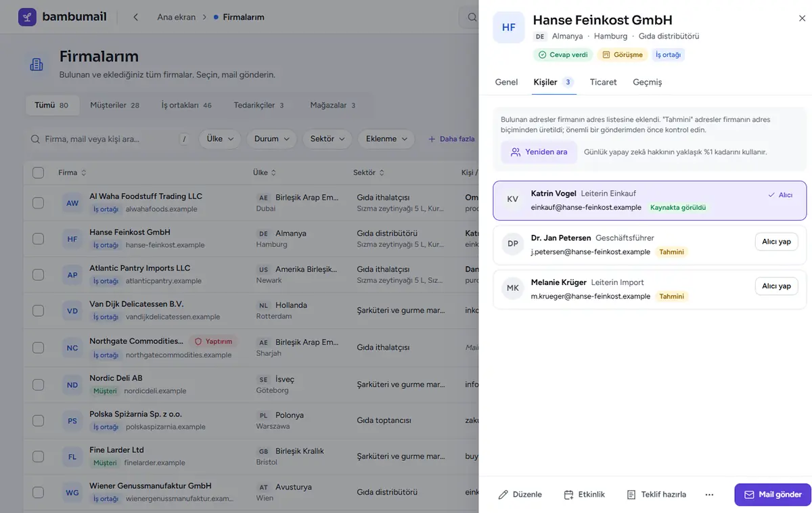Click the Yeniden ara button
The width and height of the screenshot is (812, 513).
click(x=539, y=152)
